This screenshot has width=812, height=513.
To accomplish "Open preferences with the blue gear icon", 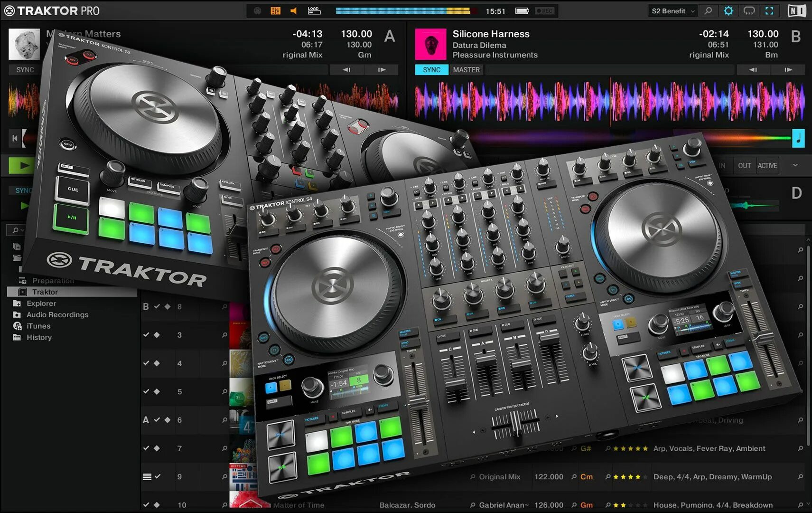I will click(728, 11).
